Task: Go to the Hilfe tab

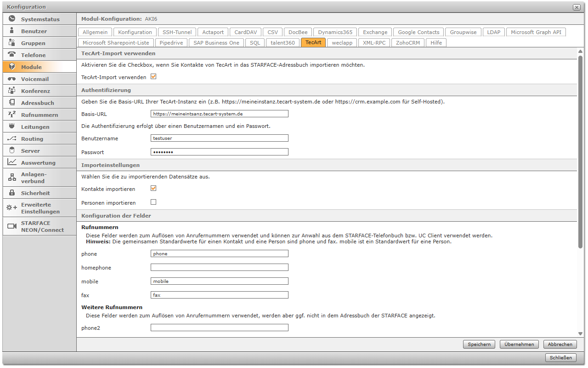Action: pos(436,43)
